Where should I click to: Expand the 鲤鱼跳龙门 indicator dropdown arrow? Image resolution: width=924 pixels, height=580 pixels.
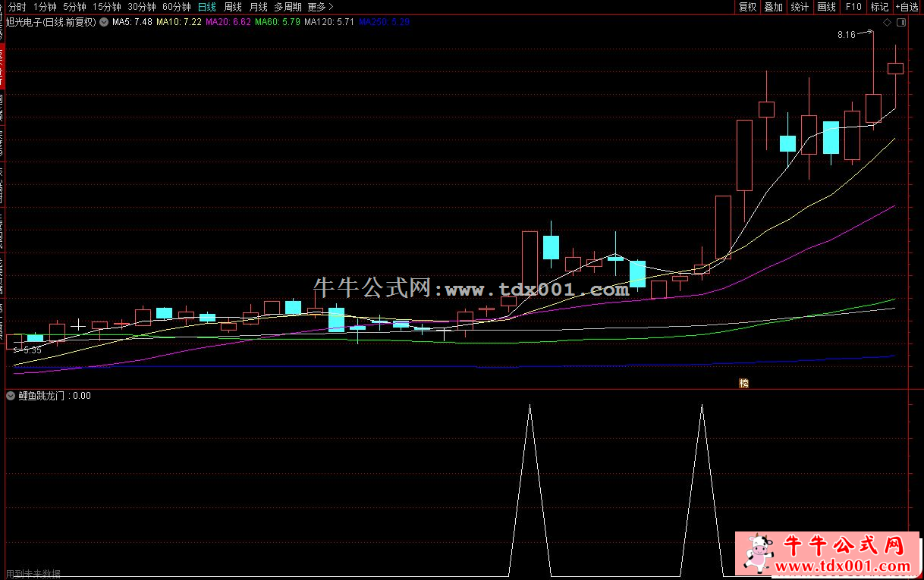[x=11, y=396]
